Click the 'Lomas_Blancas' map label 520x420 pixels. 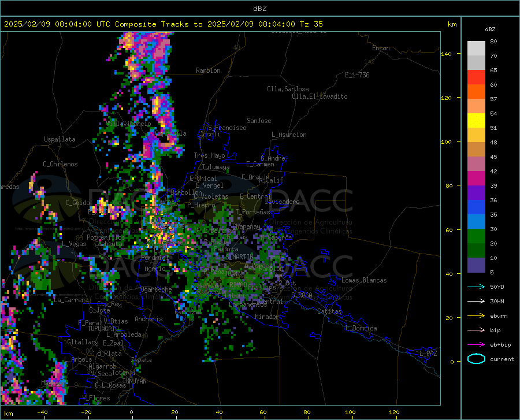[x=364, y=280]
